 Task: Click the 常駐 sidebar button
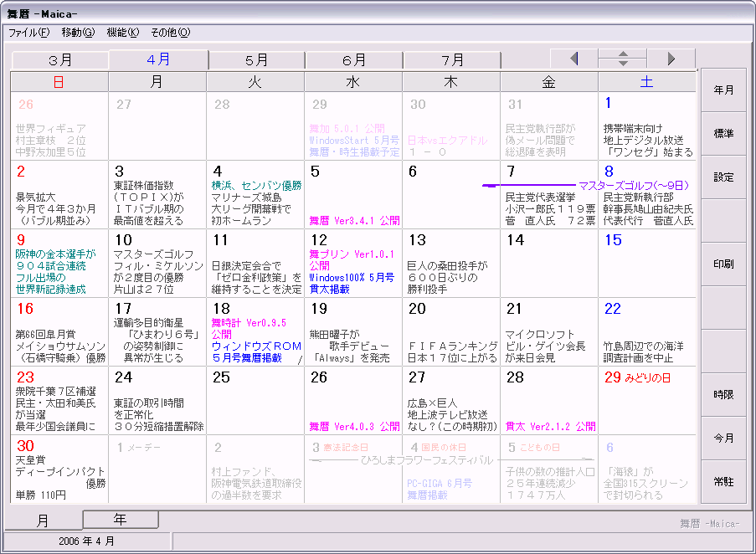(723, 482)
